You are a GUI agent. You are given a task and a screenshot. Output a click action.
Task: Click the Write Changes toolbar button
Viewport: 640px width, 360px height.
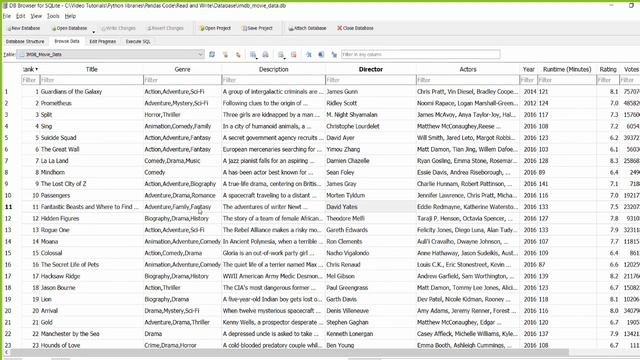[118, 28]
